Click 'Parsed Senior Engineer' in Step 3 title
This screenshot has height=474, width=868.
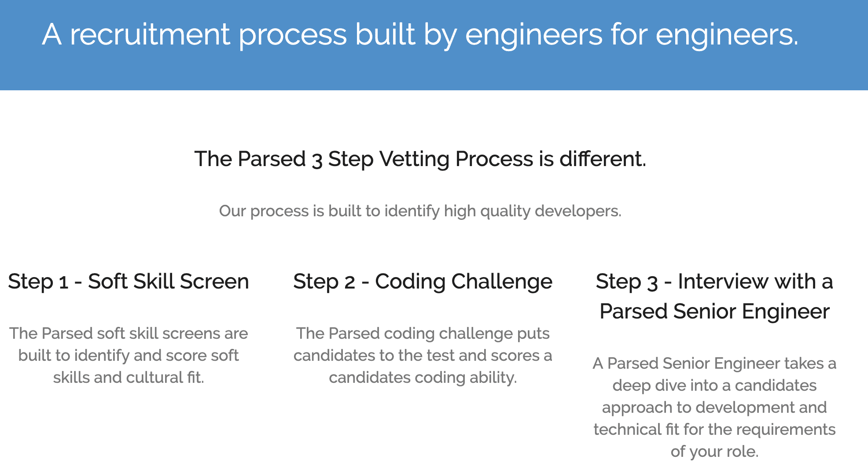(714, 311)
